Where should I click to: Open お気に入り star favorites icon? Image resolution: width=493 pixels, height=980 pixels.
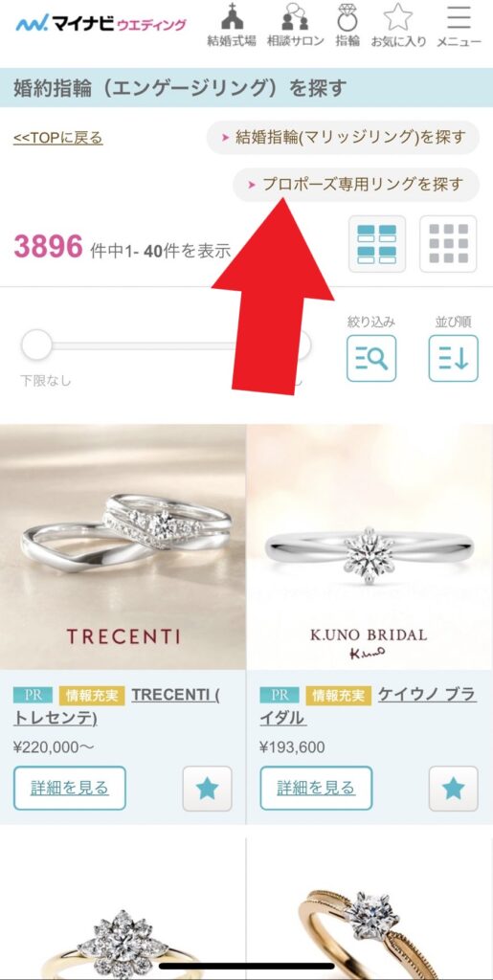(x=398, y=26)
